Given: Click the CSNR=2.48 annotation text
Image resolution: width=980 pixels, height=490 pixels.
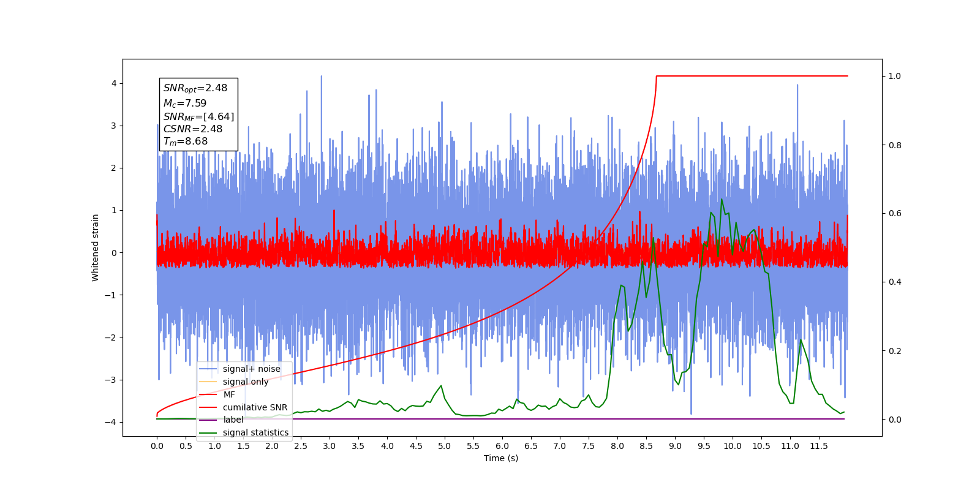Looking at the screenshot, I should [x=193, y=129].
